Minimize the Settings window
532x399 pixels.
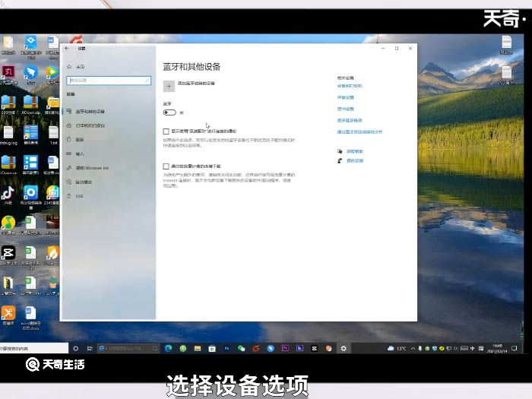(x=383, y=48)
